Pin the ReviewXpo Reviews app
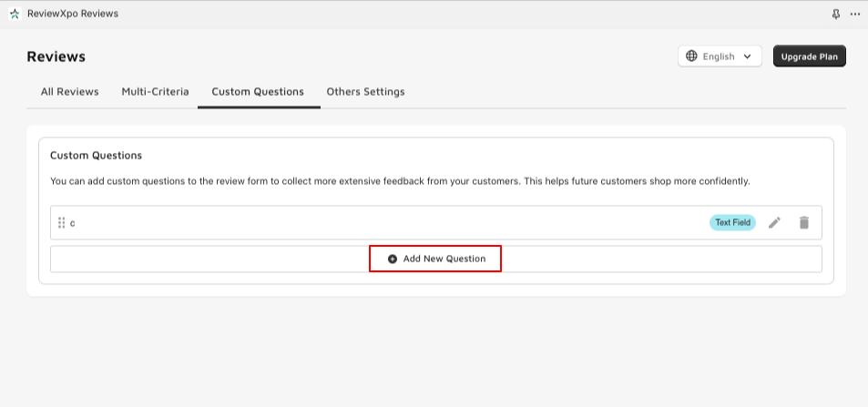Viewport: 868px width, 407px height. pyautogui.click(x=836, y=15)
